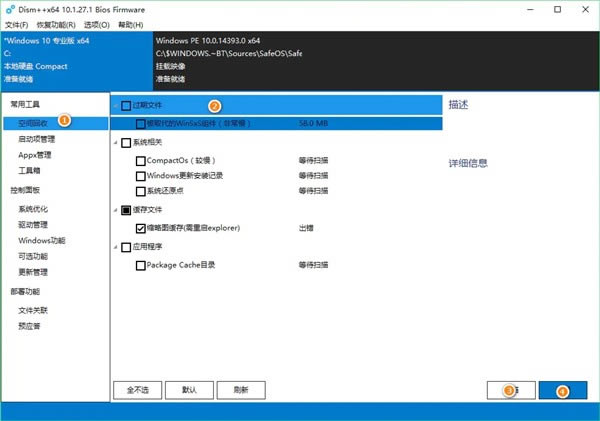Viewport: 600px width, 421px height.
Task: Select the Windows PE 10.0.14393.0 image tile
Action: 376,61
